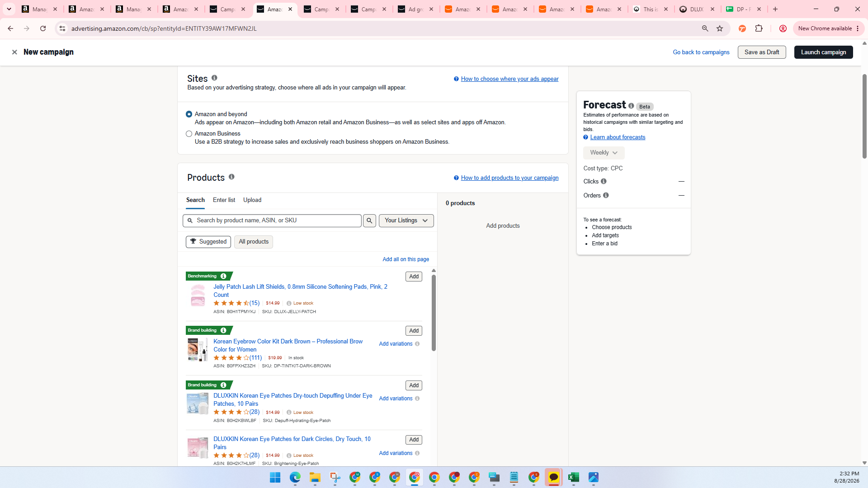Switch to the Upload tab
This screenshot has height=488, width=868.
252,200
